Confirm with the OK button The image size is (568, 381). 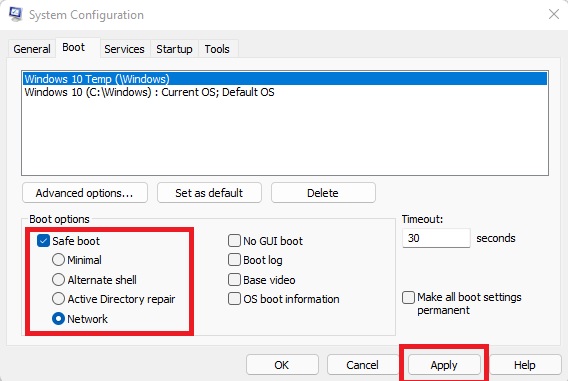282,365
